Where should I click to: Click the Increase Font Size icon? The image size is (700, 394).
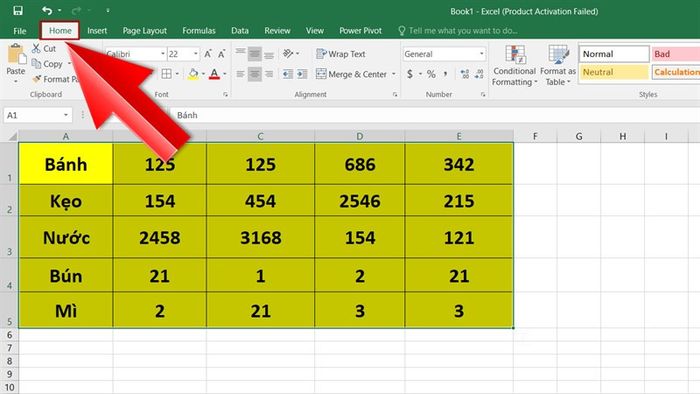208,54
